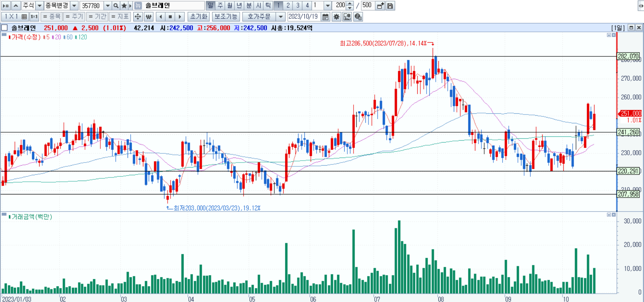Click preset interval 2 button
Viewport: 644px width, 302px height.
[288, 6]
